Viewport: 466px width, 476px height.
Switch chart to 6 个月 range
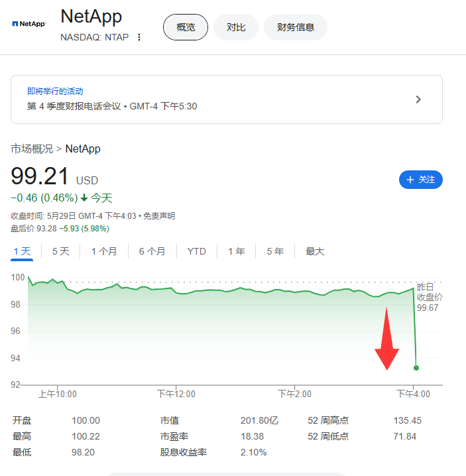152,251
